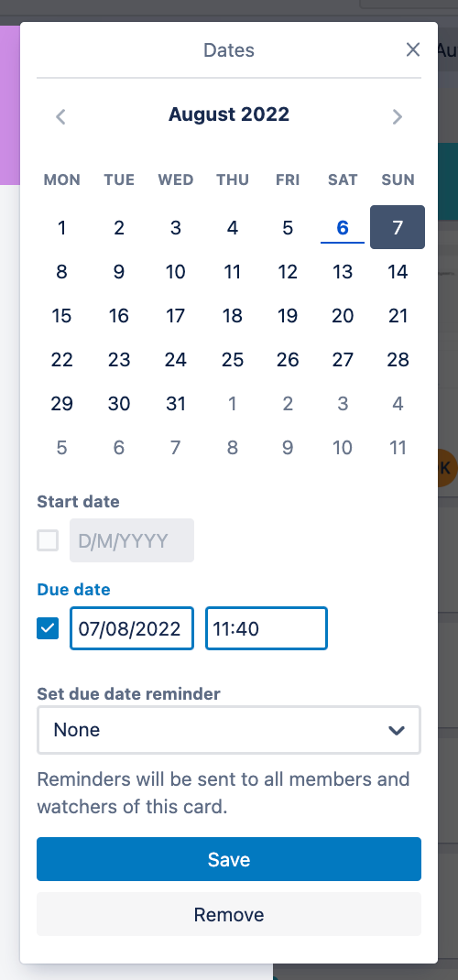This screenshot has width=458, height=980.
Task: Select August 31 on the calendar
Action: coord(176,404)
